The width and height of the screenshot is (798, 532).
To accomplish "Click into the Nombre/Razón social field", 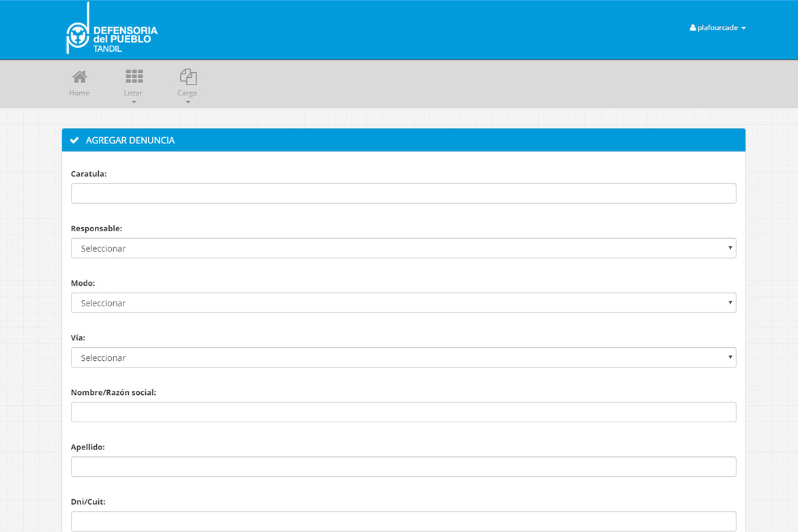I will pos(403,412).
